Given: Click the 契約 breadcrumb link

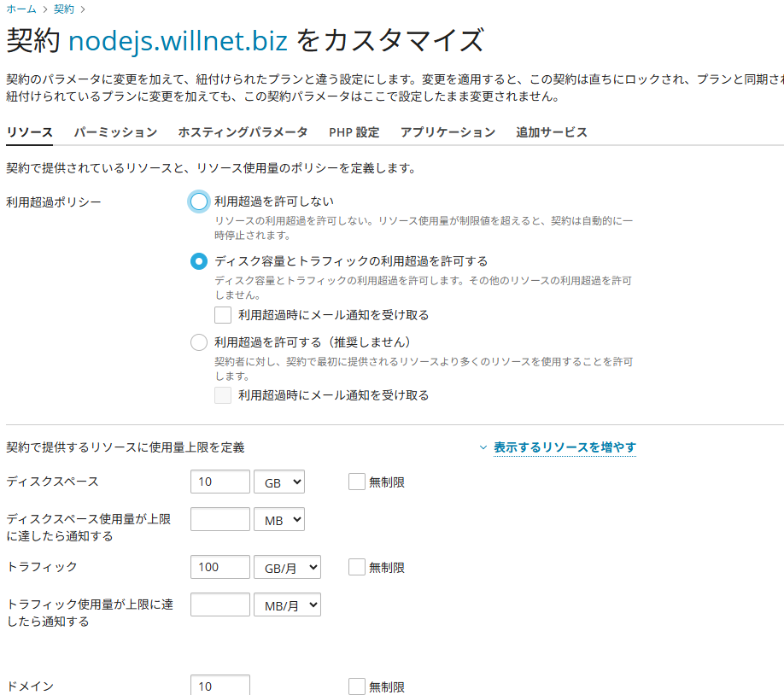Looking at the screenshot, I should point(64,9).
